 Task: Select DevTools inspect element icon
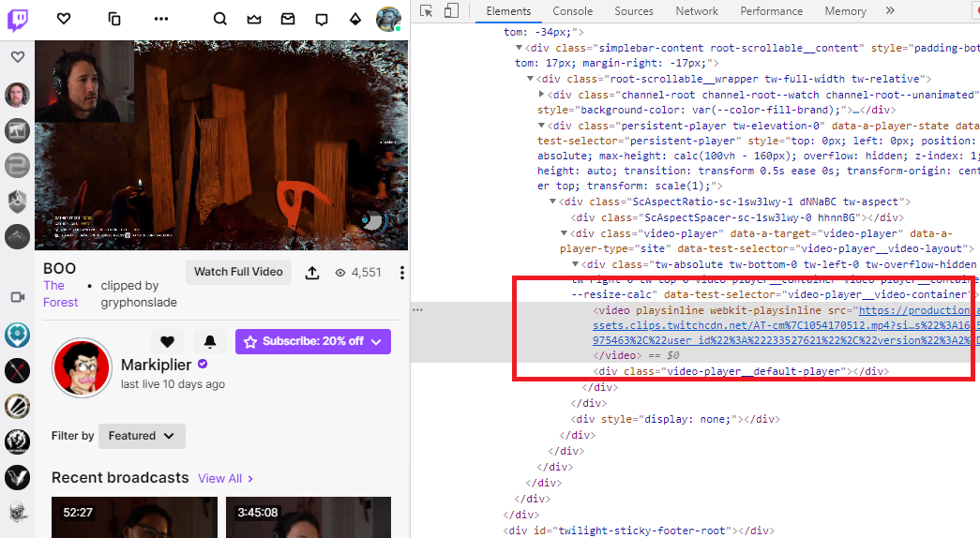(x=427, y=11)
